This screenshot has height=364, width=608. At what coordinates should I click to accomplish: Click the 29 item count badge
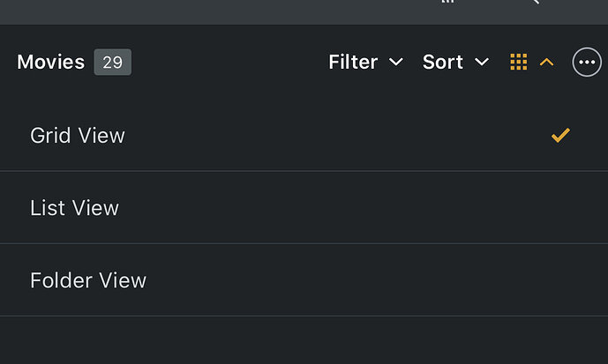112,62
